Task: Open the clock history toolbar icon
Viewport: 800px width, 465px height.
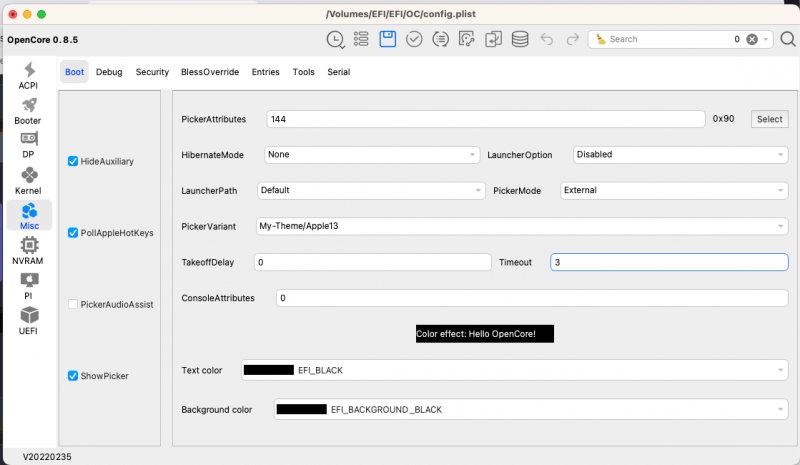Action: [x=335, y=39]
